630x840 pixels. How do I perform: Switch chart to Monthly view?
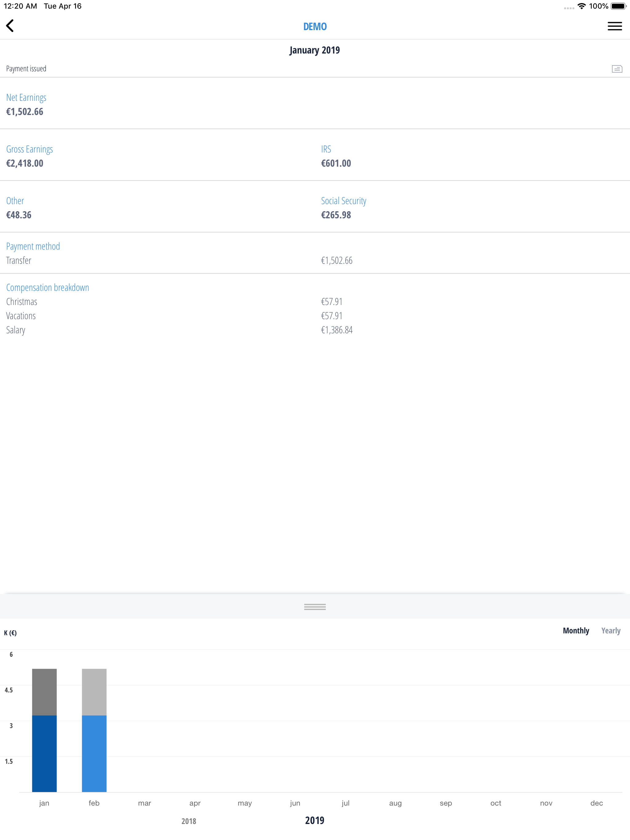[576, 631]
